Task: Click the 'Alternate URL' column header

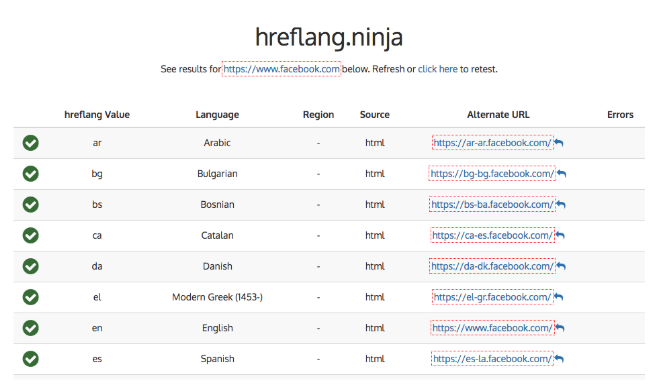Action: (498, 115)
